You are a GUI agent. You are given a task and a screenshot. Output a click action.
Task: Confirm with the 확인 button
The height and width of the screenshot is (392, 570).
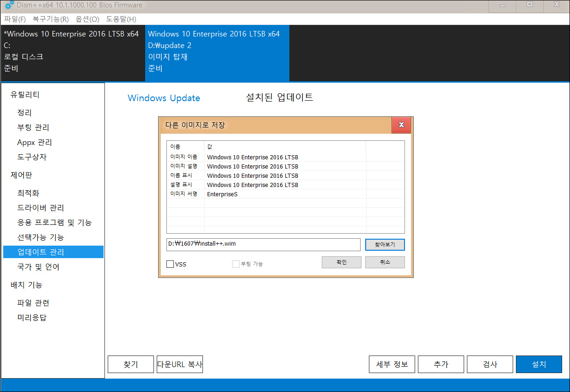click(x=341, y=262)
